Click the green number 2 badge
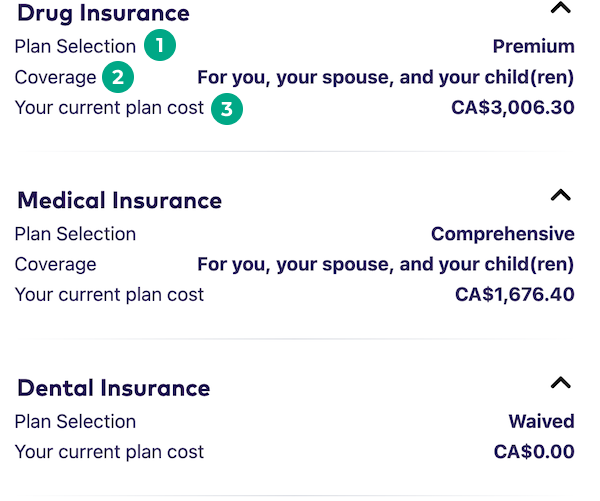Screen dimensions: 600x501 [118, 77]
